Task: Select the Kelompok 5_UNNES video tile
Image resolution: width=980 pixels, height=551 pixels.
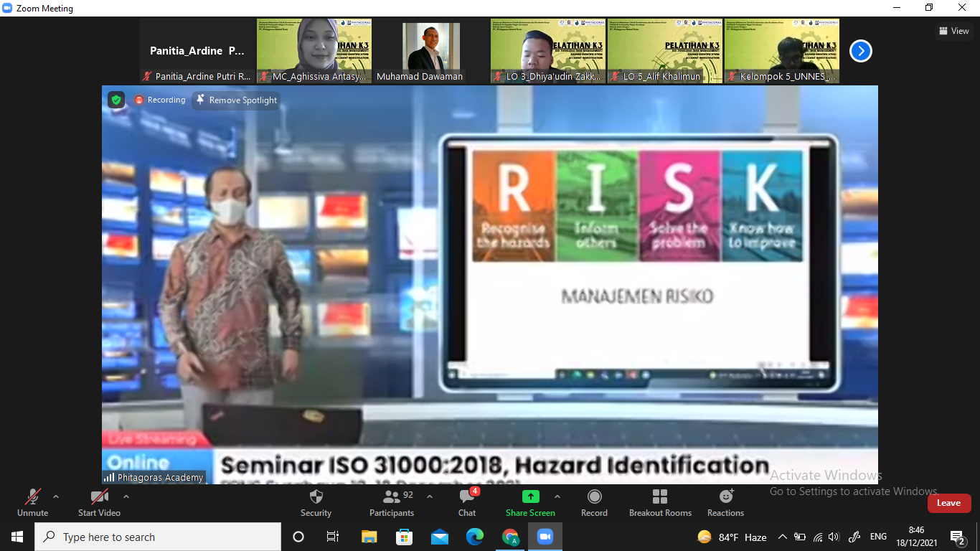Action: coord(782,51)
